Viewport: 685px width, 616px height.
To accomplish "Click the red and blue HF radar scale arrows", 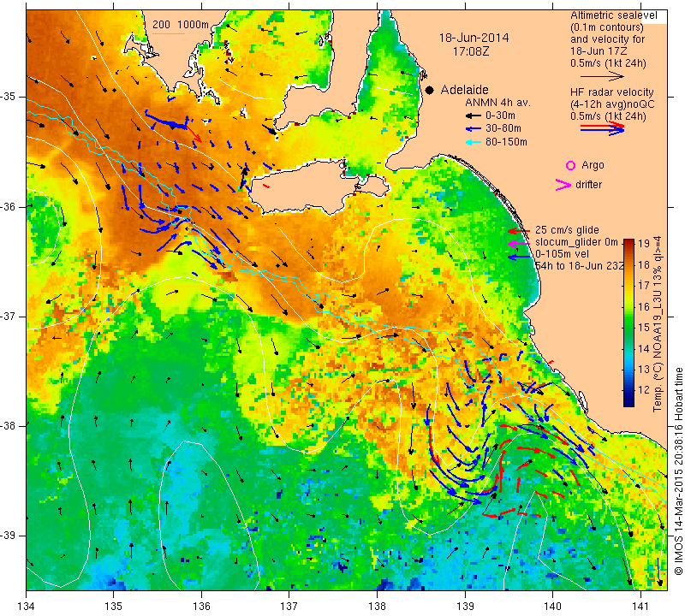I will (602, 127).
